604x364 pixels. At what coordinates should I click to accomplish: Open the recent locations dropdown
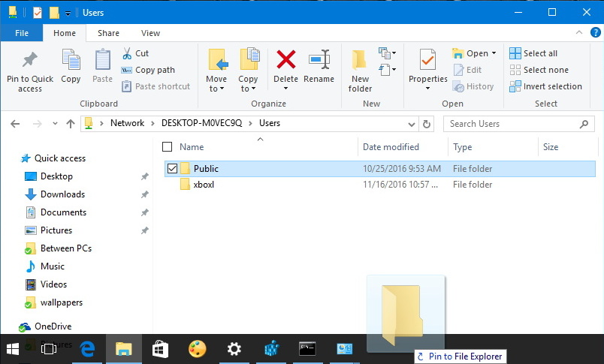pyautogui.click(x=55, y=124)
